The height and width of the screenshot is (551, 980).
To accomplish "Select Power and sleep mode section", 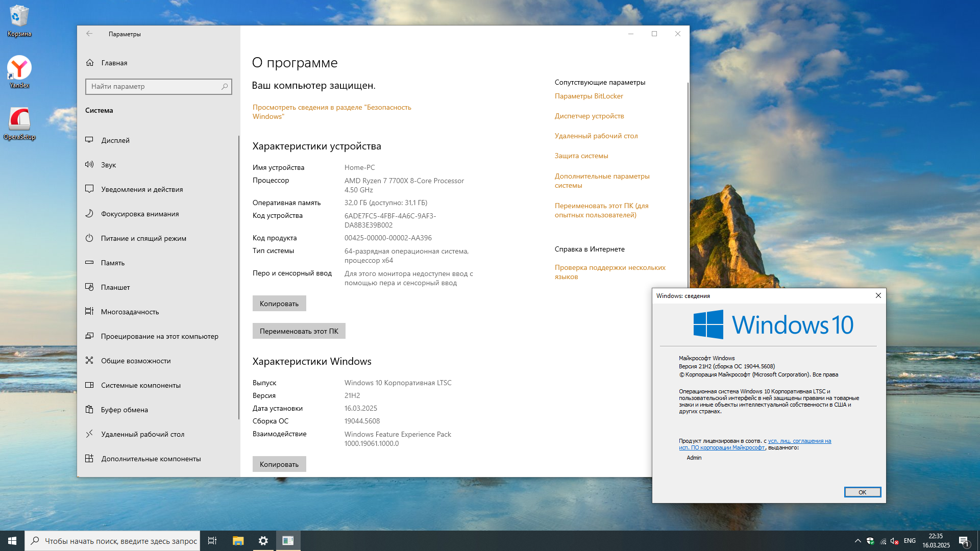I will (143, 238).
